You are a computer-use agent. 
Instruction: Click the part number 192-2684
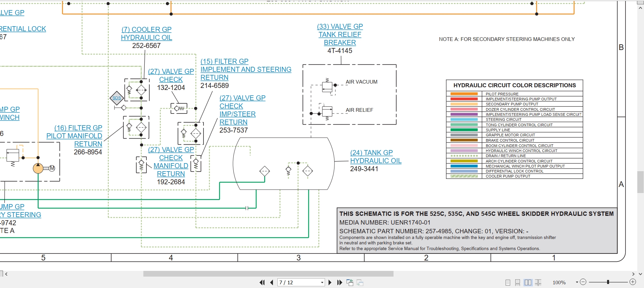[171, 182]
